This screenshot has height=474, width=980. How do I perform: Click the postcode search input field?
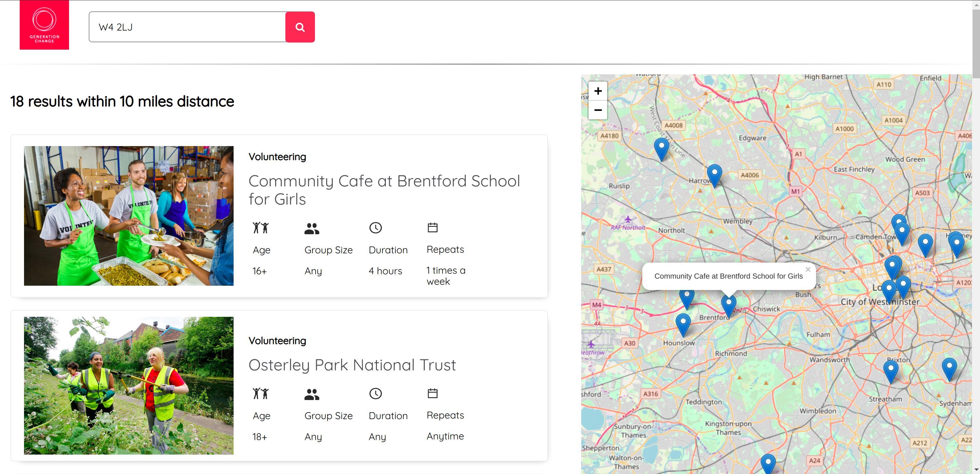pyautogui.click(x=187, y=27)
